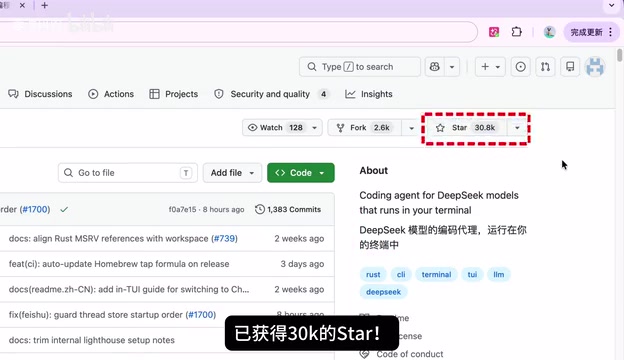Select the terminal topic tag
Viewport: 624px width, 360px height.
436,274
